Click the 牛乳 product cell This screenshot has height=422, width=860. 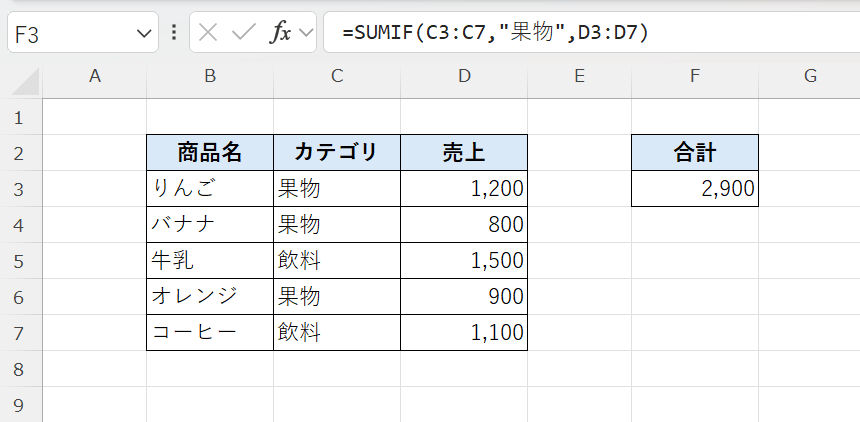click(209, 261)
